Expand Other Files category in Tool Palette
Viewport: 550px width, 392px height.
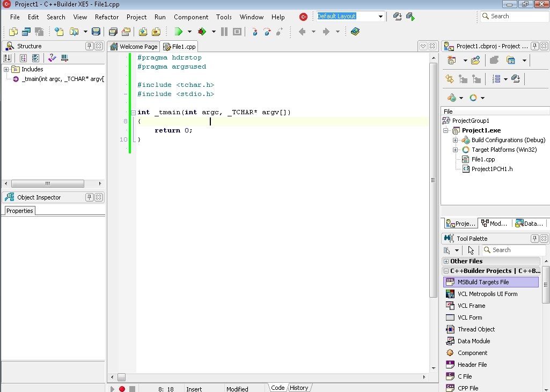(x=446, y=261)
